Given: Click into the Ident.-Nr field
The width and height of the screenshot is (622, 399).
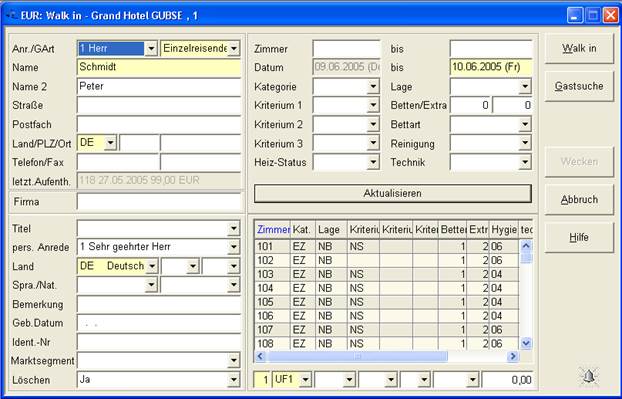Looking at the screenshot, I should (159, 342).
